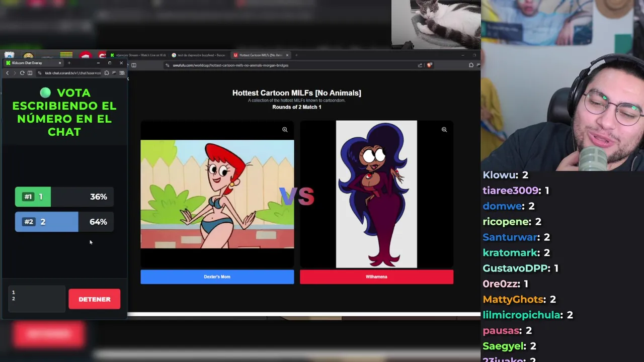Click the share icon in the address bar
644x362 pixels.
pos(420,65)
